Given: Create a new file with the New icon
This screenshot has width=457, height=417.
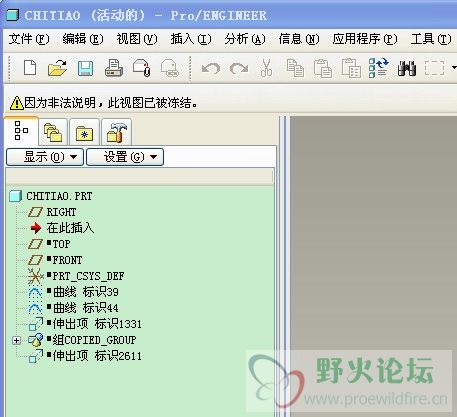Looking at the screenshot, I should pos(30,68).
